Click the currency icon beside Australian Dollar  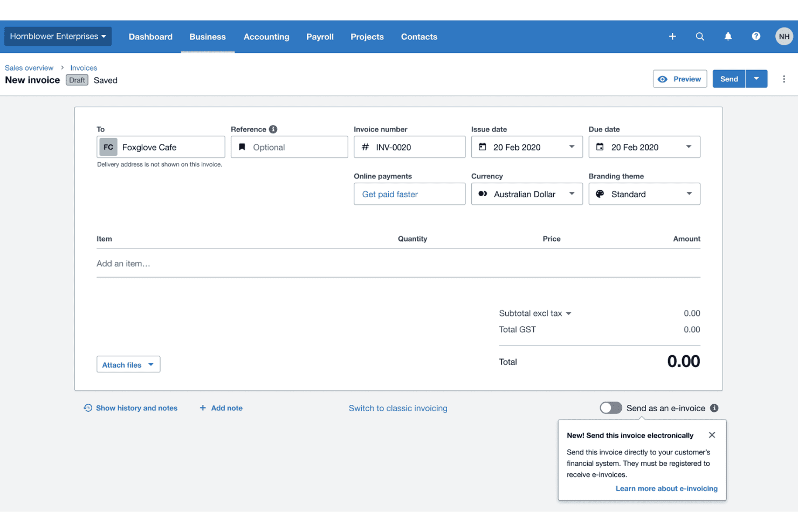point(483,194)
